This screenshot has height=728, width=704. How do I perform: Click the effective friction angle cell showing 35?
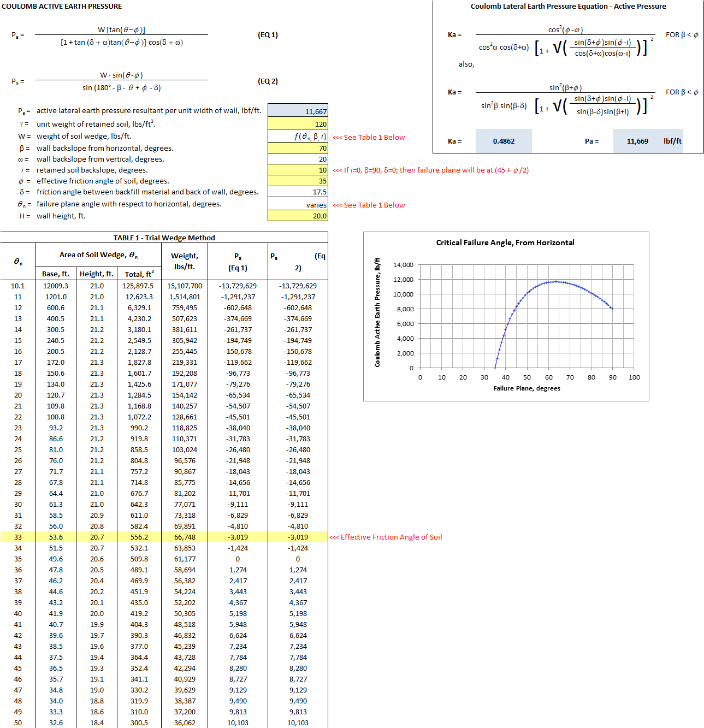coord(298,181)
